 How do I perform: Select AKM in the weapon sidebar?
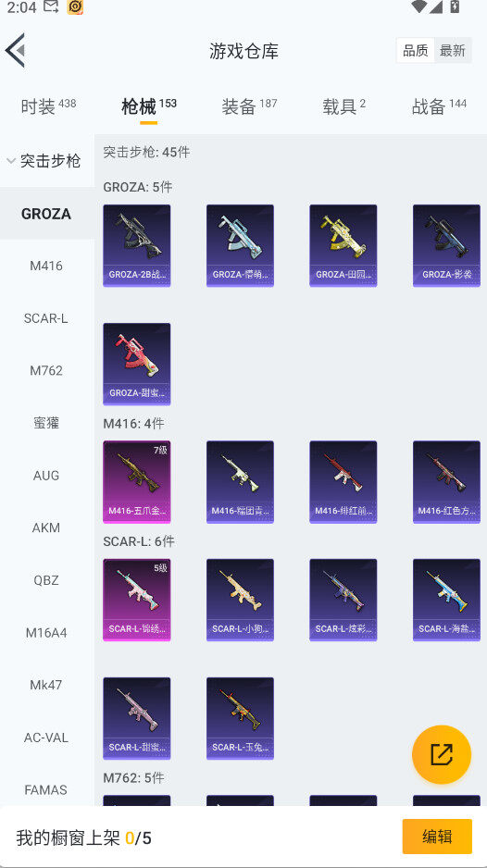(46, 527)
